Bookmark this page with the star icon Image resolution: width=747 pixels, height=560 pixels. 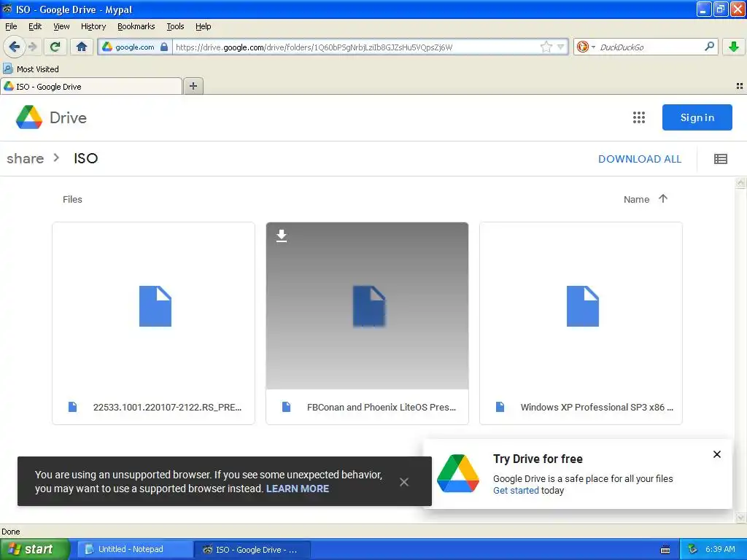pyautogui.click(x=546, y=47)
